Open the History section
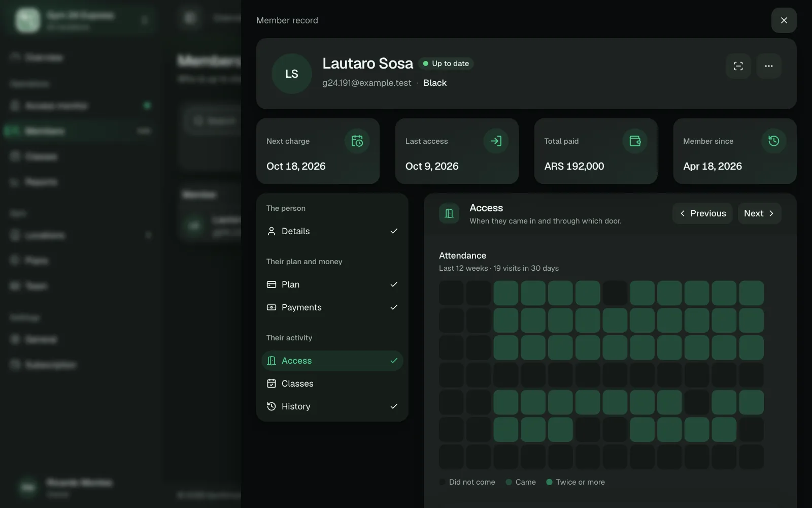 [x=332, y=406]
